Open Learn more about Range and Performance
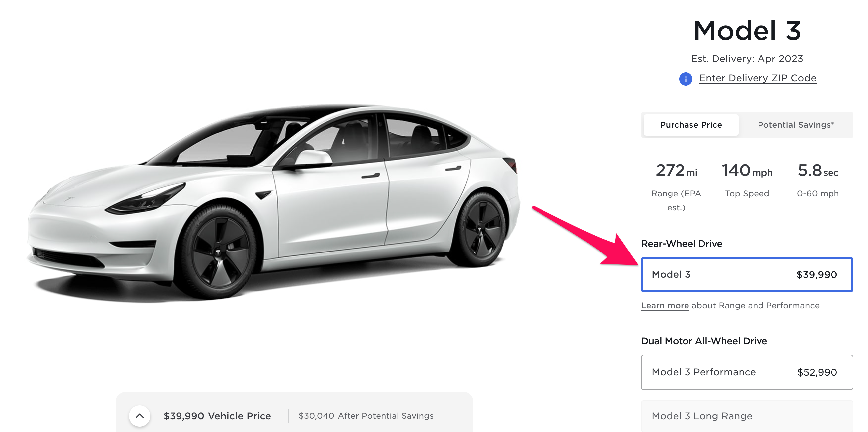868x432 pixels. pos(665,305)
